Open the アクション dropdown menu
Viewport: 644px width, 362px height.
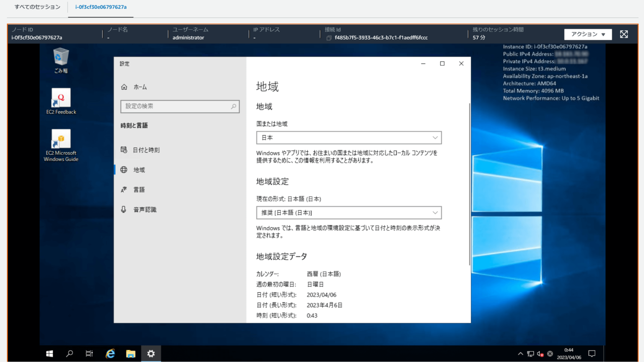[588, 34]
